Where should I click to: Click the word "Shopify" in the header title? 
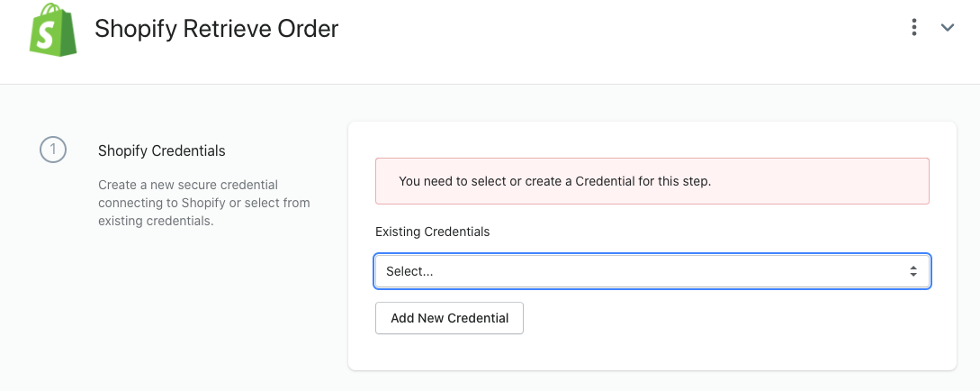(135, 29)
